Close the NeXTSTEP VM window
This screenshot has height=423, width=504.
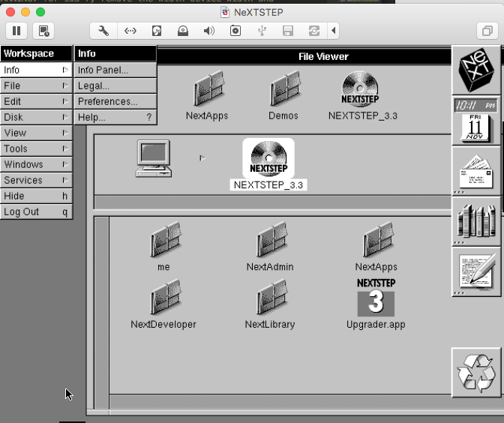pos(10,12)
